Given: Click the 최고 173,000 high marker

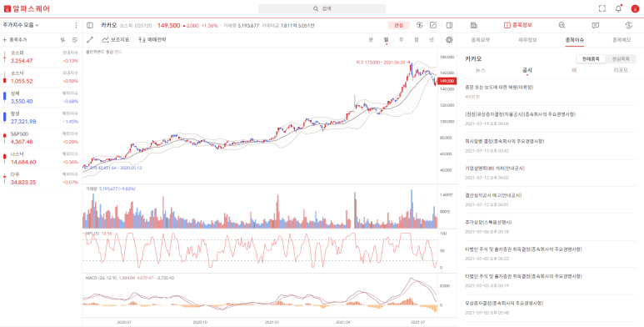Looking at the screenshot, I should (382, 62).
